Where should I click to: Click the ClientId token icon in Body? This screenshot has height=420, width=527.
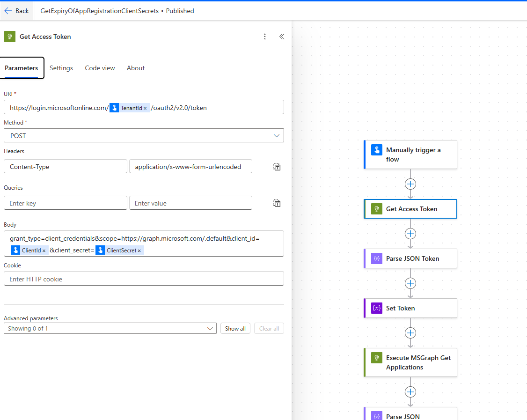[15, 250]
